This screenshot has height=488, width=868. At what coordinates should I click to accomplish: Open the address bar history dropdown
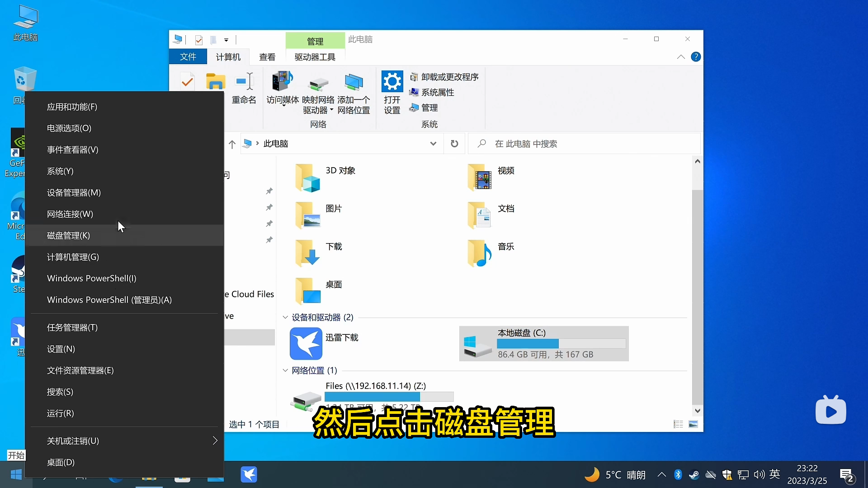pos(433,144)
